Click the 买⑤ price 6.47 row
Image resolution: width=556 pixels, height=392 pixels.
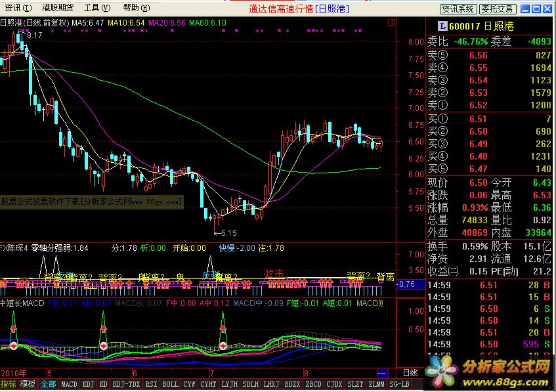click(489, 169)
